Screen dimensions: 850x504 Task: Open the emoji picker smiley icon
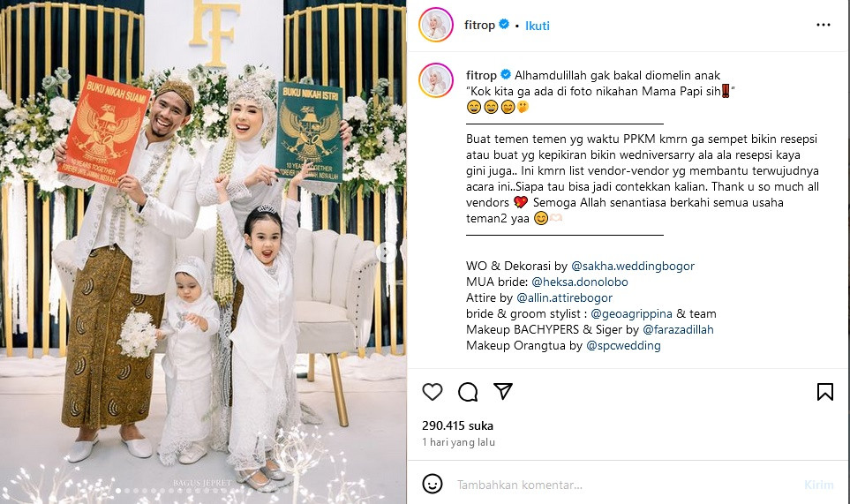point(432,484)
